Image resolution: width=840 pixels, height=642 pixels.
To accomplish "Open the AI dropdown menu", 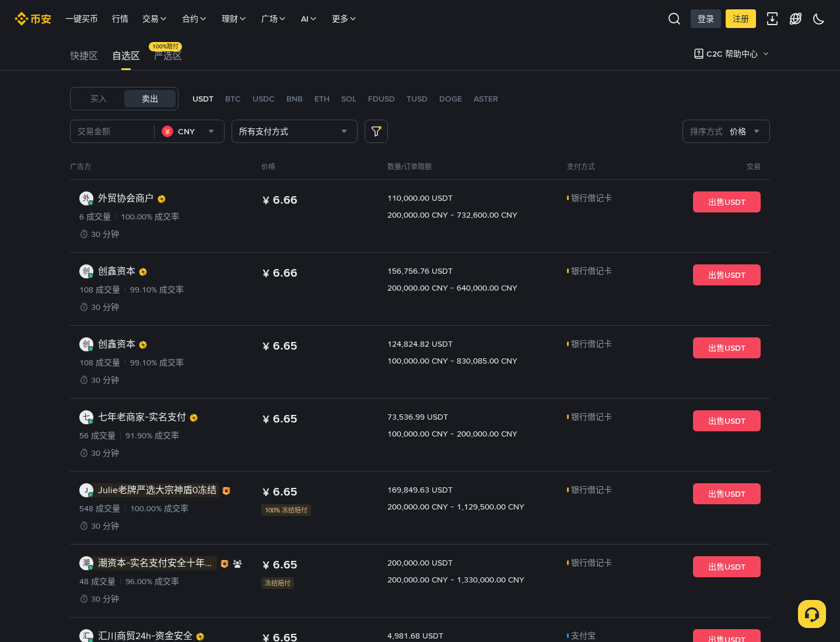I will click(309, 19).
